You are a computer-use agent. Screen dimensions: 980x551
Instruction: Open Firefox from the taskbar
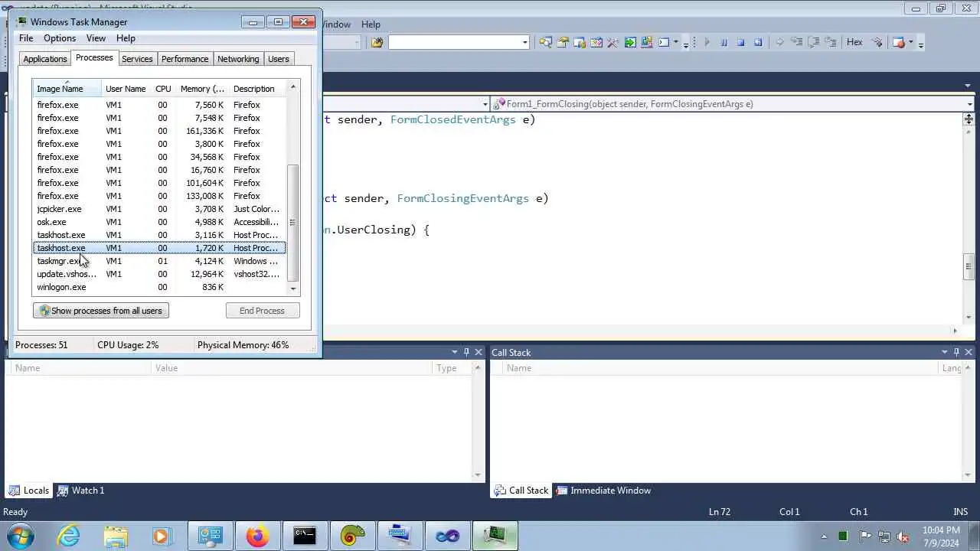(x=257, y=536)
